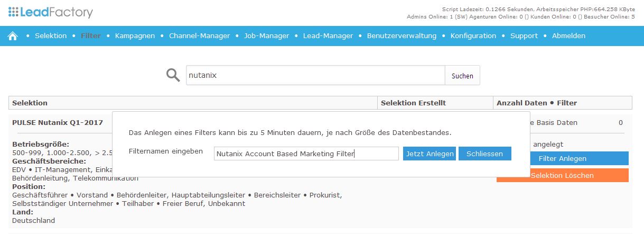Click the Schliessen button in dialog
The width and height of the screenshot is (644, 234).
[485, 154]
